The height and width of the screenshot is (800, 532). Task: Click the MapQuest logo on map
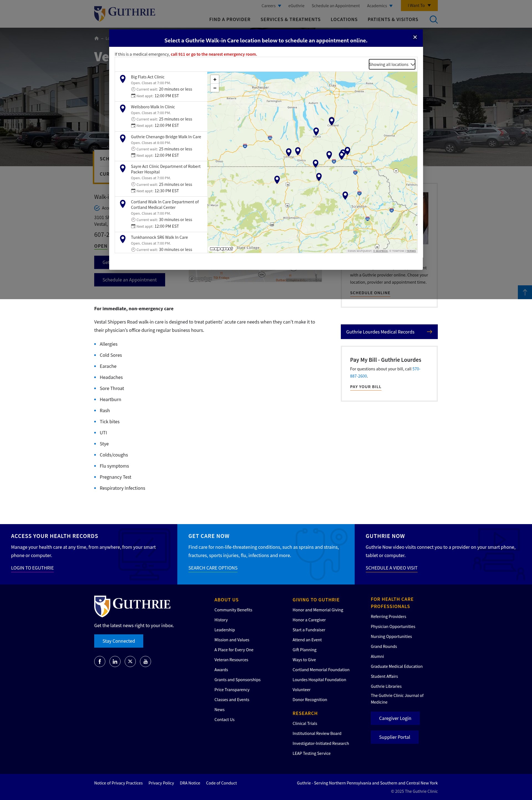[222, 248]
